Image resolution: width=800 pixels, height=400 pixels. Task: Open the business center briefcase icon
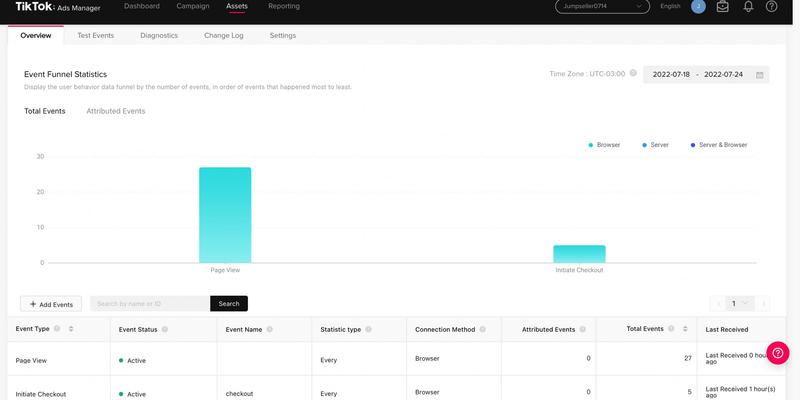[722, 7]
